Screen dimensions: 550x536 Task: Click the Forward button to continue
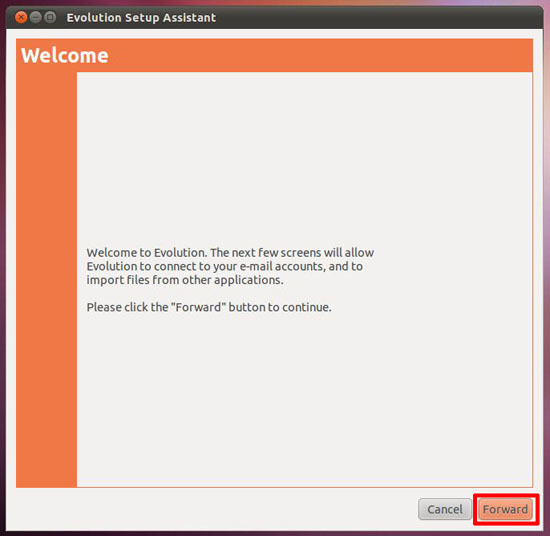point(505,509)
